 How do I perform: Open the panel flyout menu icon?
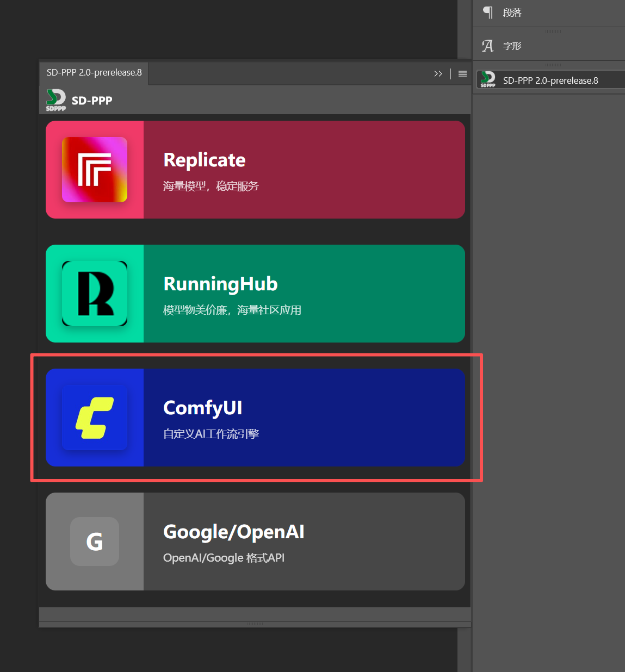[462, 74]
